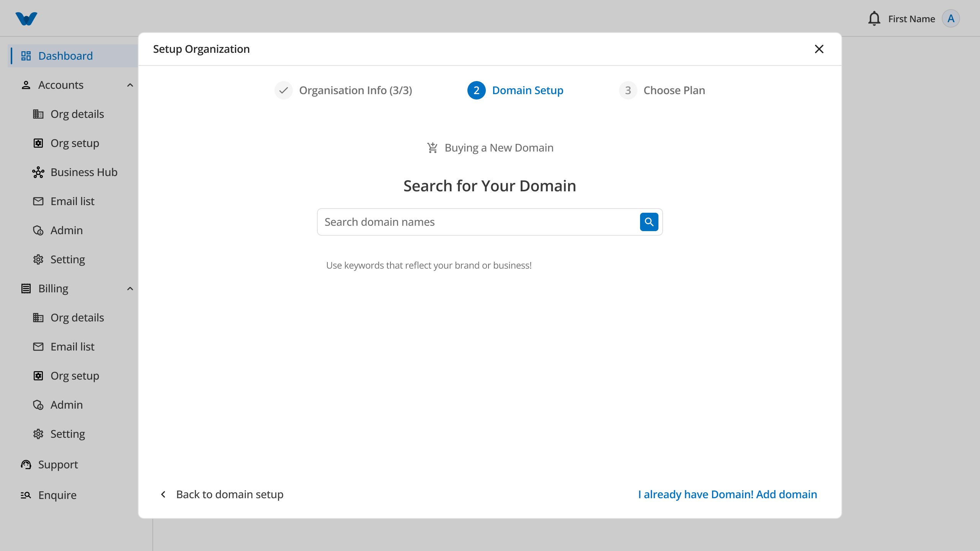The image size is (980, 551).
Task: Open Email list under Accounts
Action: [x=73, y=201]
